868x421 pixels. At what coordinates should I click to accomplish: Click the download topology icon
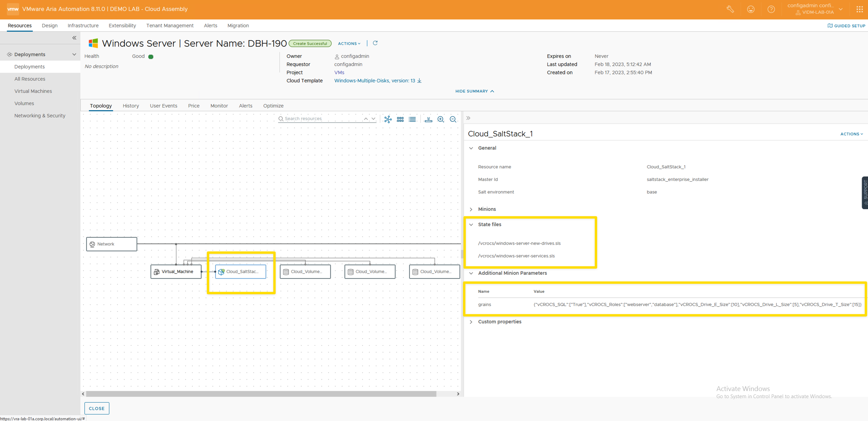428,119
